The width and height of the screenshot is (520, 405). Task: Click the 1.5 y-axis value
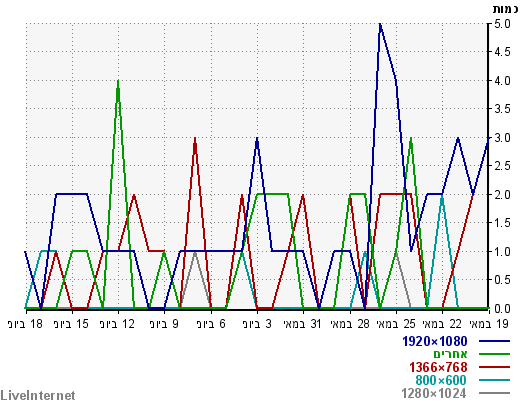(502, 223)
